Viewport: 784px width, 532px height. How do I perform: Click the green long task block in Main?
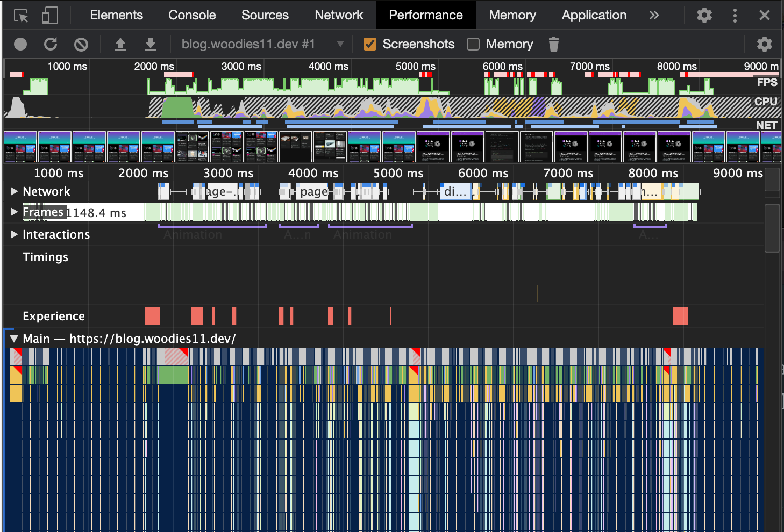175,375
